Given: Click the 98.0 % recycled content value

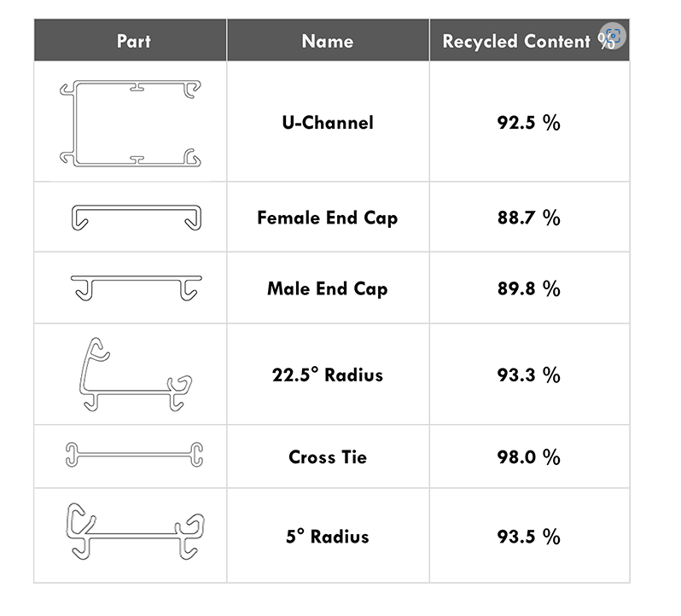Looking at the screenshot, I should tap(528, 457).
